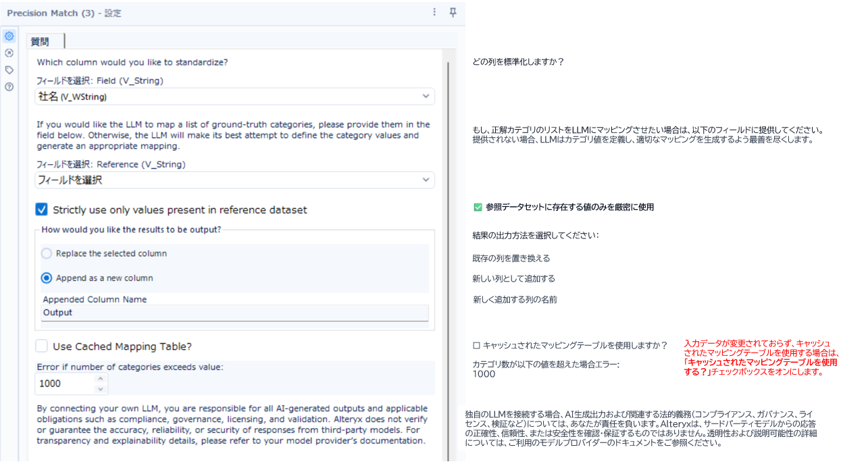The height and width of the screenshot is (464, 868).
Task: Click the text 新しく追加する列の名前
Action: coord(515,300)
